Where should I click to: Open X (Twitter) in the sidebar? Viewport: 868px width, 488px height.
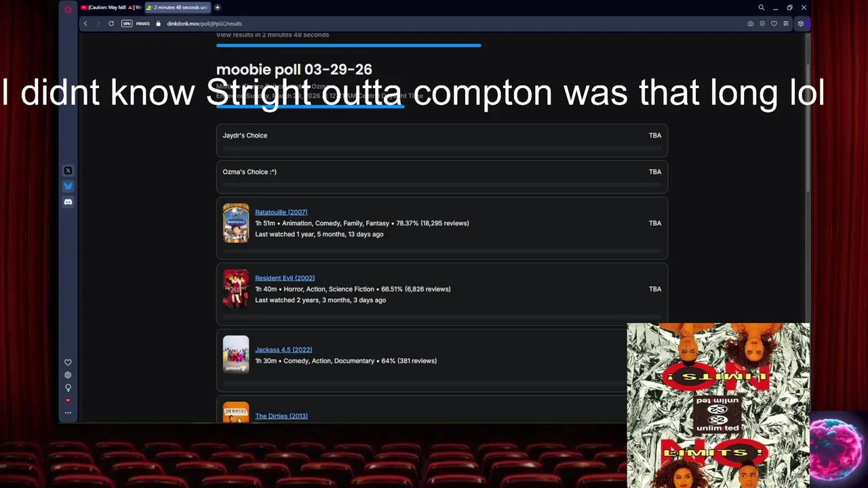[x=68, y=171]
